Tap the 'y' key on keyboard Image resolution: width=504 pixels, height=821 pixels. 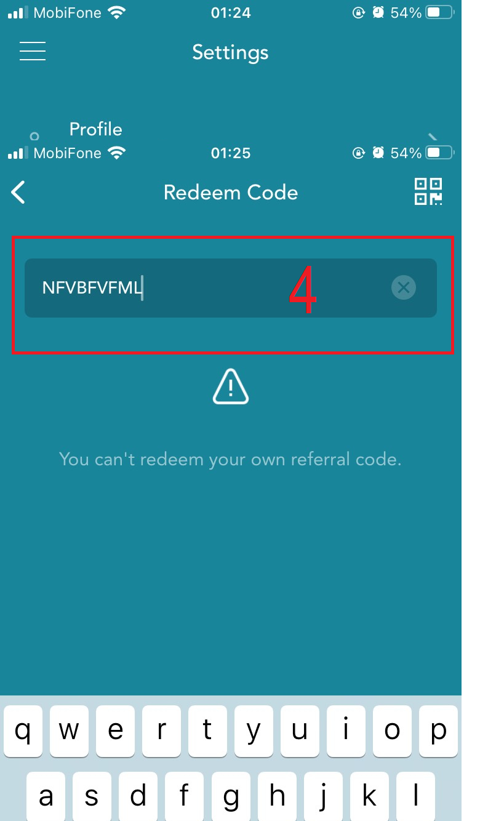(254, 731)
